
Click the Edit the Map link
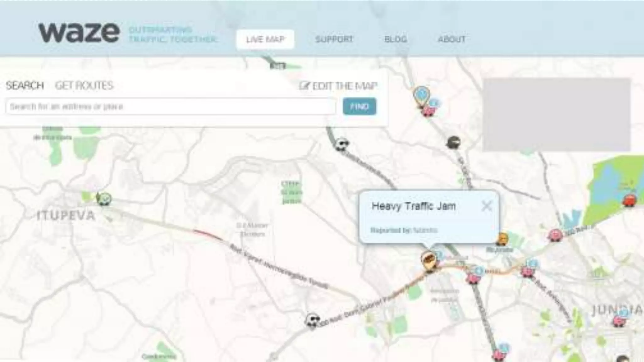point(338,86)
